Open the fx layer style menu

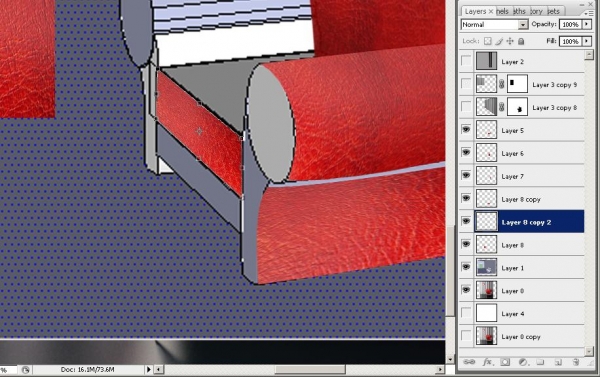487,362
